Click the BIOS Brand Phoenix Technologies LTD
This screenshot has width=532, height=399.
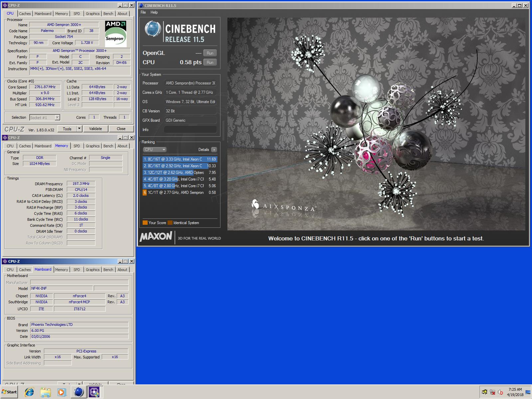(79, 325)
